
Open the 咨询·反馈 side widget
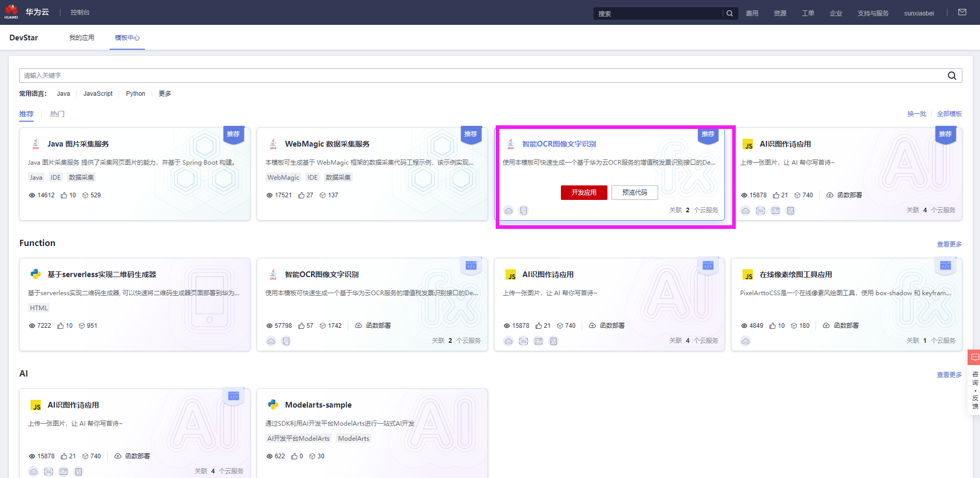point(974,383)
